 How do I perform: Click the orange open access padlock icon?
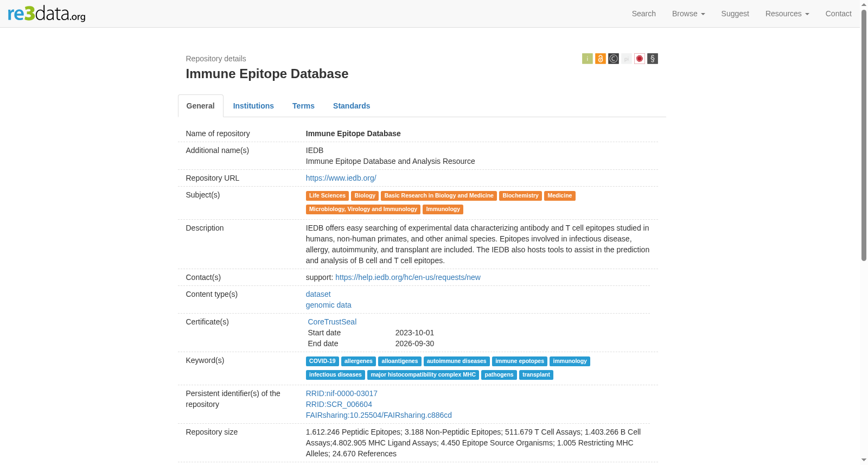tap(600, 59)
